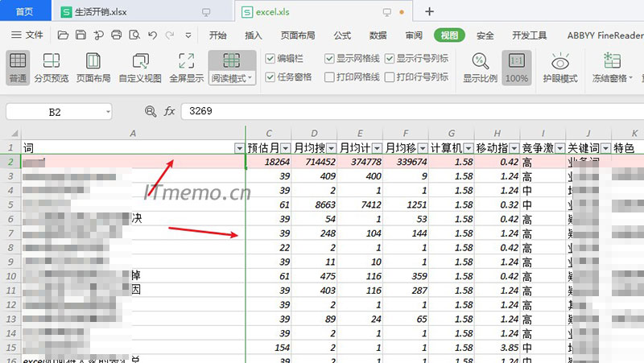The width and height of the screenshot is (644, 363).
Task: Select the 视图 ribbon tab
Action: 449,35
